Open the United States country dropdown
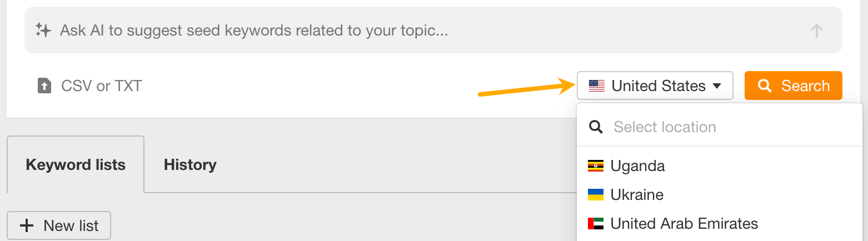The height and width of the screenshot is (241, 868). click(x=655, y=86)
